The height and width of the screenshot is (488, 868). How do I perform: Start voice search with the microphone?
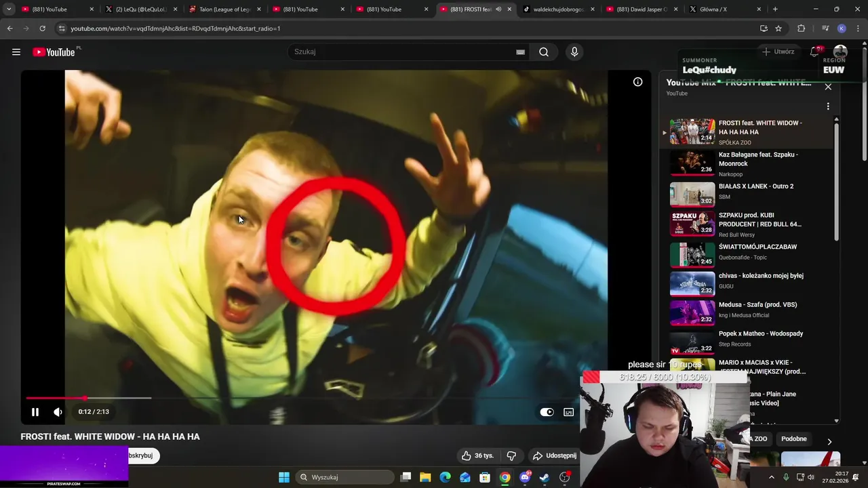[574, 52]
